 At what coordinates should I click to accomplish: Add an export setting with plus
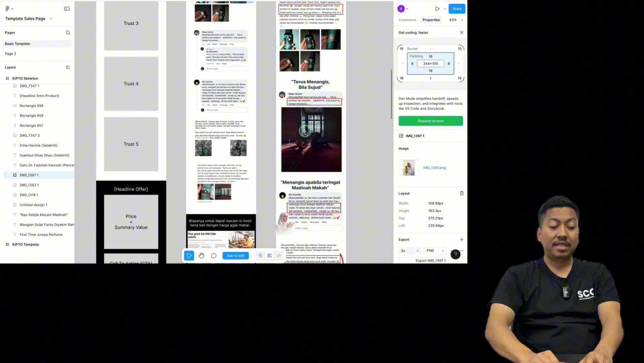462,240
